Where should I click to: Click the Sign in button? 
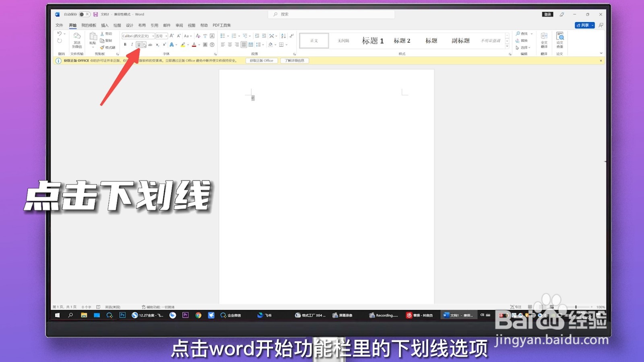pyautogui.click(x=547, y=14)
